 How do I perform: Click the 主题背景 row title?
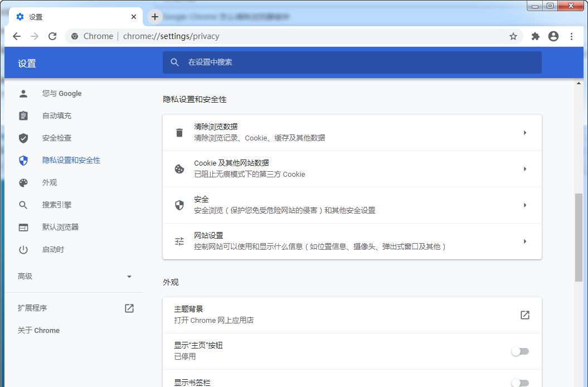pyautogui.click(x=188, y=309)
